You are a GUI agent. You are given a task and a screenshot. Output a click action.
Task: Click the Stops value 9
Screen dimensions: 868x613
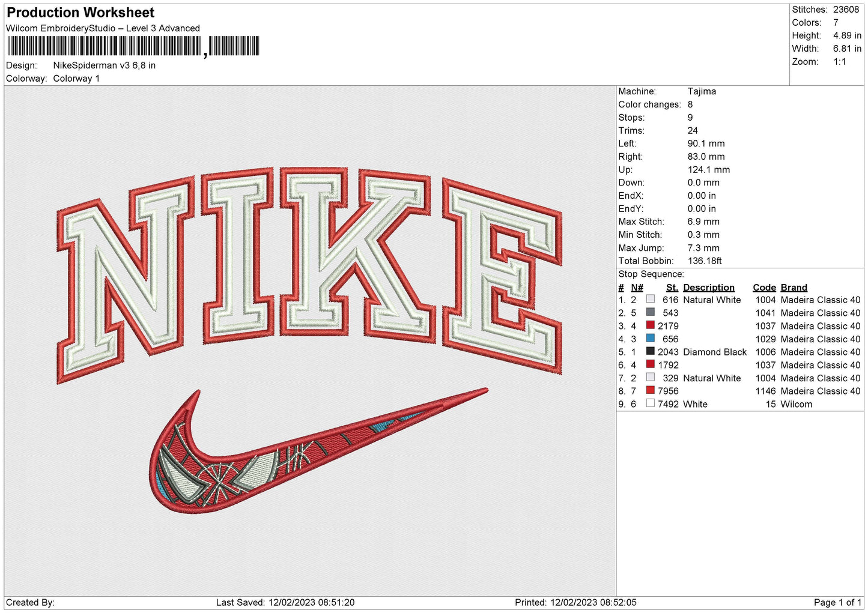pyautogui.click(x=690, y=118)
